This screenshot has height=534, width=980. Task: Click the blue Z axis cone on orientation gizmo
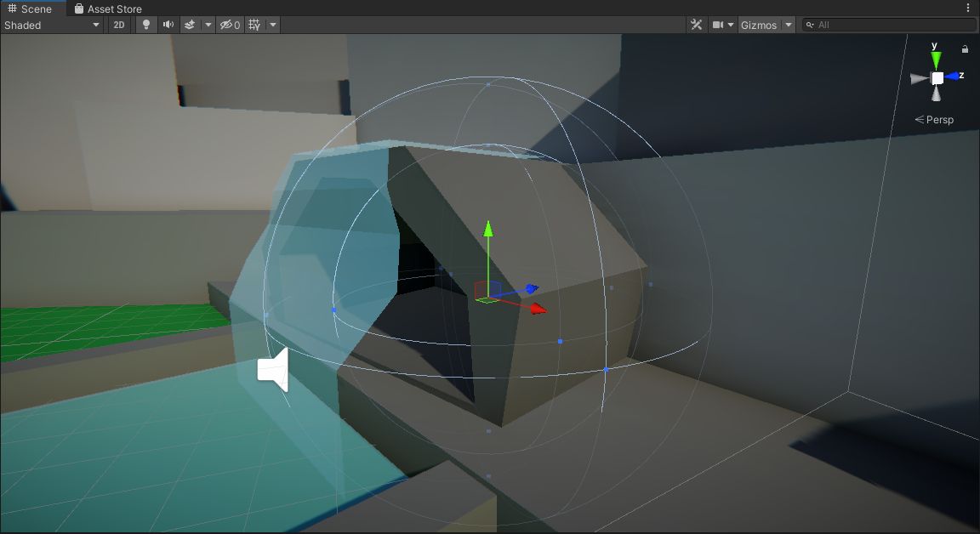tap(952, 77)
